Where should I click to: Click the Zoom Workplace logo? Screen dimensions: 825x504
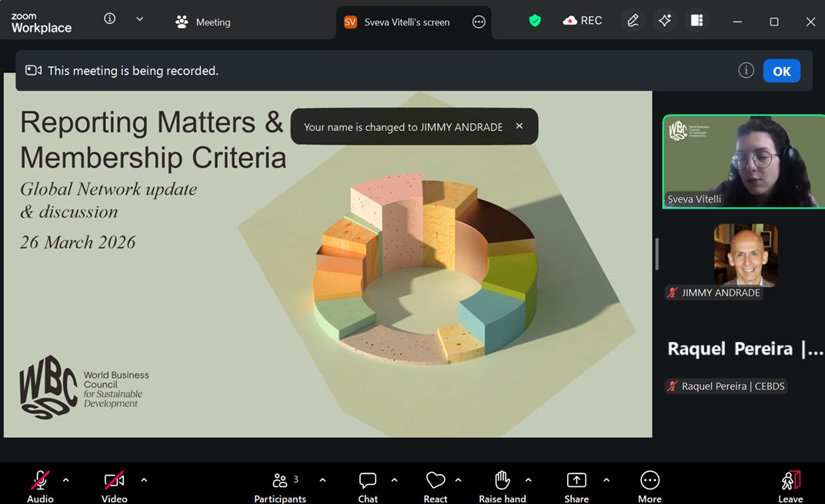[x=41, y=22]
